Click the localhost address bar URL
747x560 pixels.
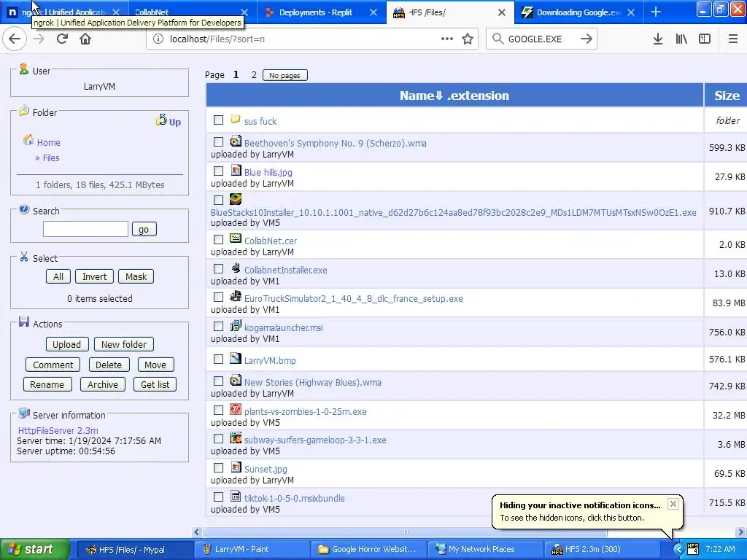(x=217, y=39)
